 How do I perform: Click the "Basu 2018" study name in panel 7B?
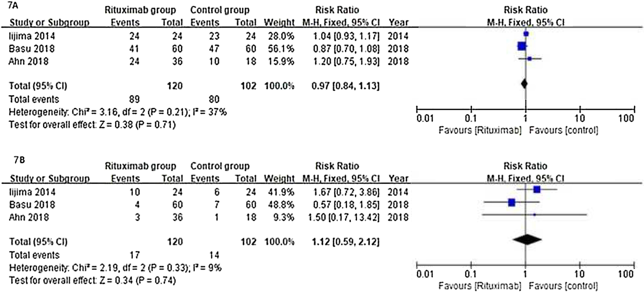point(32,205)
